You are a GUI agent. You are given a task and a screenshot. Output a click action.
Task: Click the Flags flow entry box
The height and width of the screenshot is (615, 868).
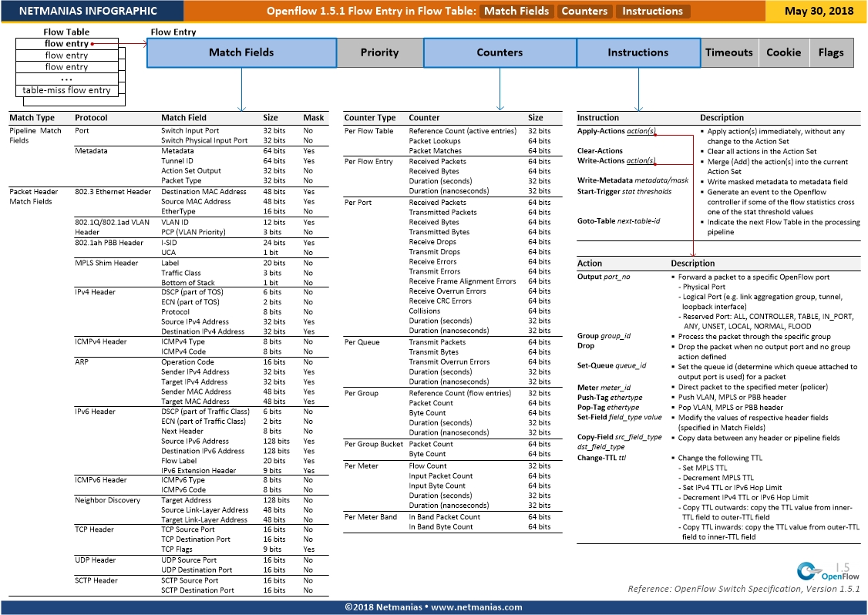tap(831, 52)
